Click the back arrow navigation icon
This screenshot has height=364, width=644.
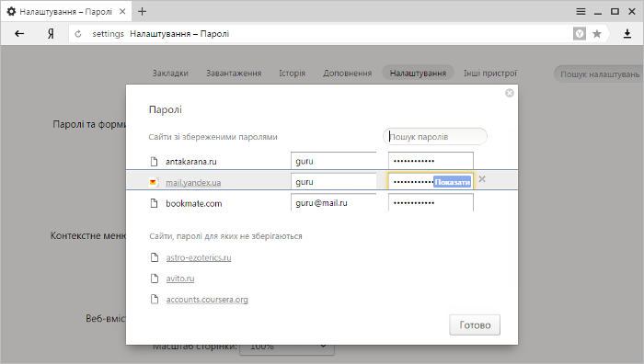(x=19, y=34)
